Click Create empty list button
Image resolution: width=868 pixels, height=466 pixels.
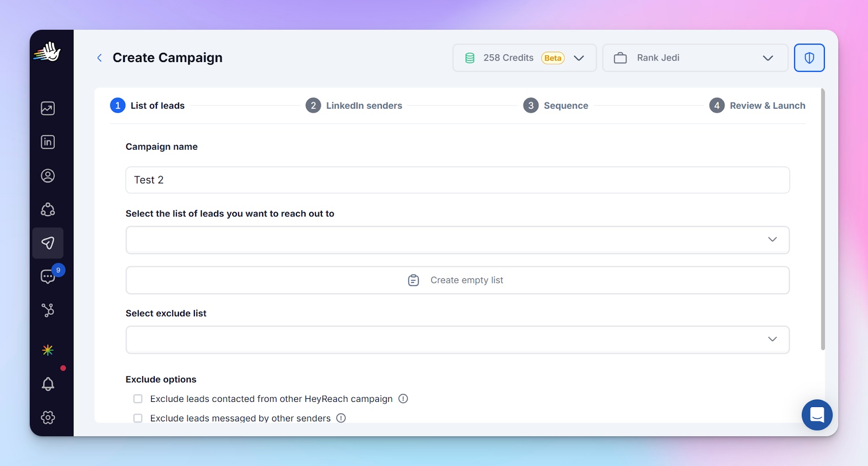pos(457,280)
